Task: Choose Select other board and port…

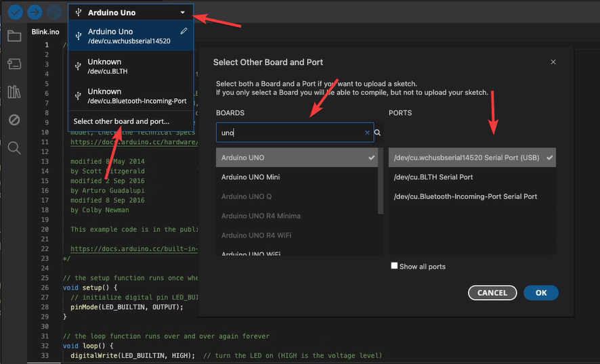Action: pos(121,121)
